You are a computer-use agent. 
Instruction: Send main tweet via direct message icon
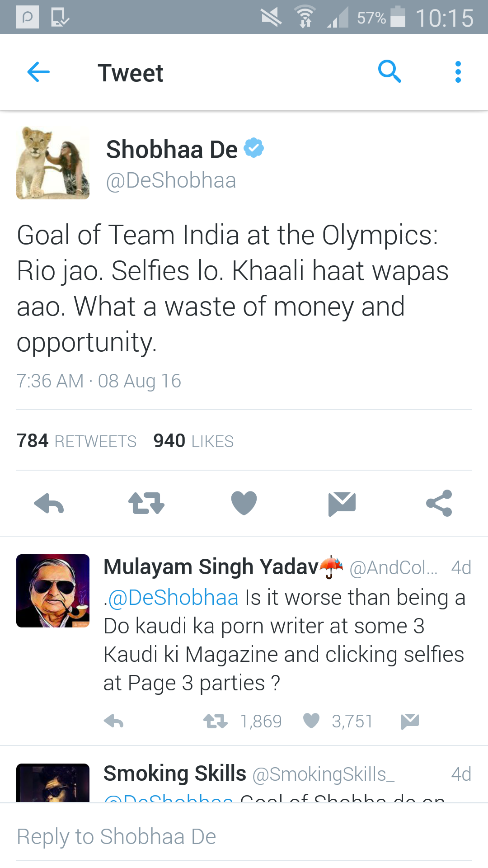pyautogui.click(x=342, y=503)
